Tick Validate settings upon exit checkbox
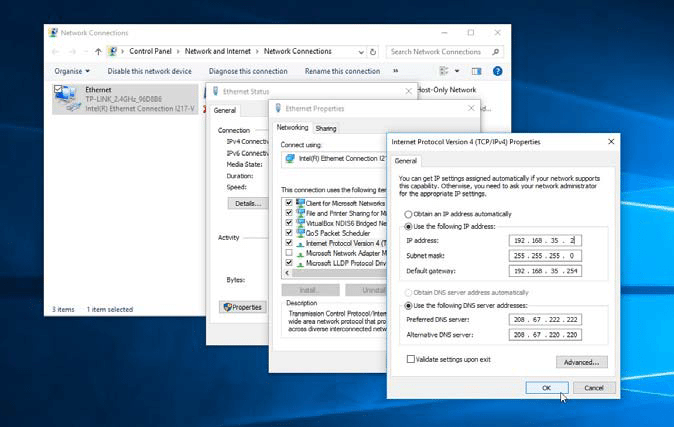 (411, 359)
